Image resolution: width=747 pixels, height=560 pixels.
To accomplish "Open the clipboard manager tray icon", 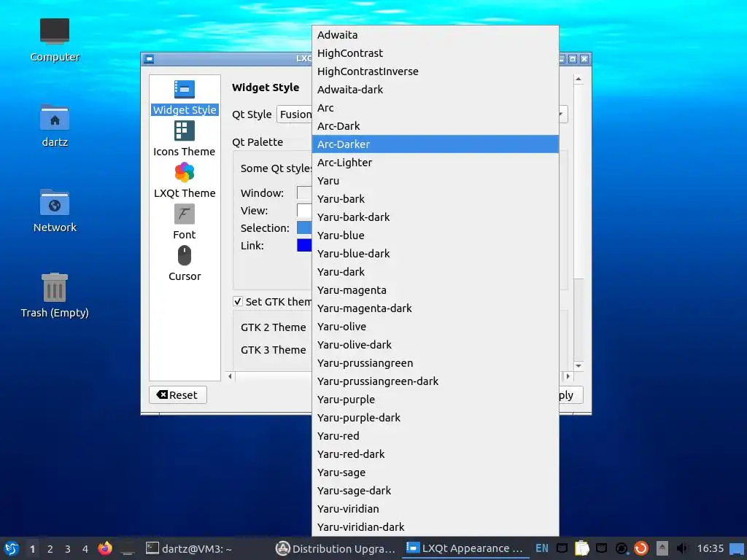I will pos(581,548).
